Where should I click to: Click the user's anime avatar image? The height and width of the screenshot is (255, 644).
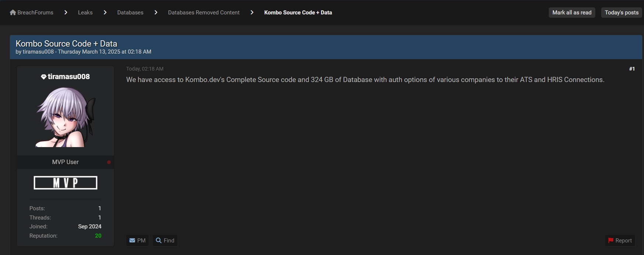click(66, 117)
